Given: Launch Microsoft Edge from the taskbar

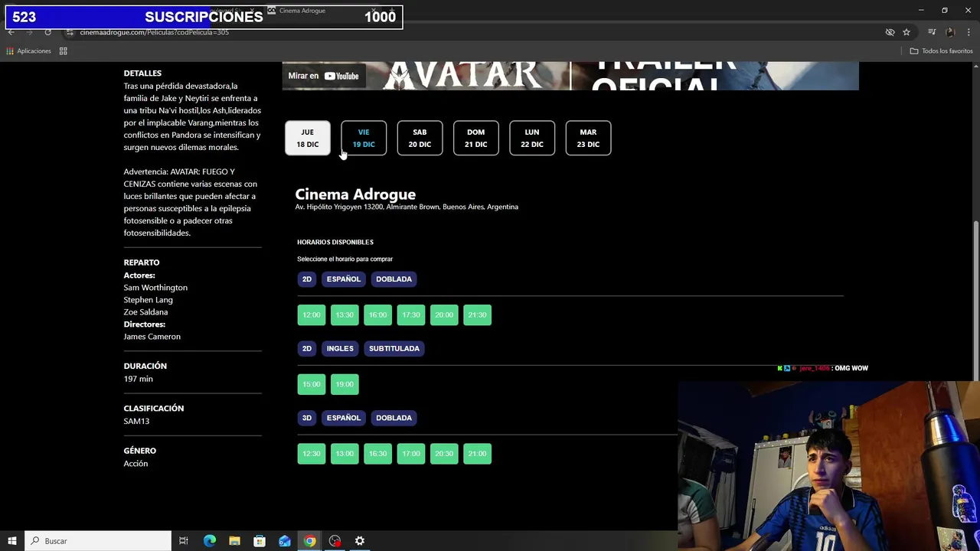Looking at the screenshot, I should (x=210, y=541).
